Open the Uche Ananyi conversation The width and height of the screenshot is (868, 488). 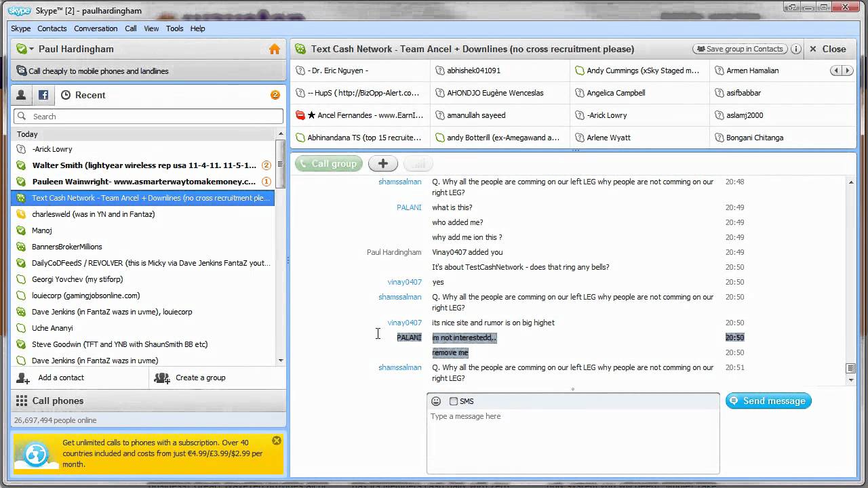tap(143, 328)
